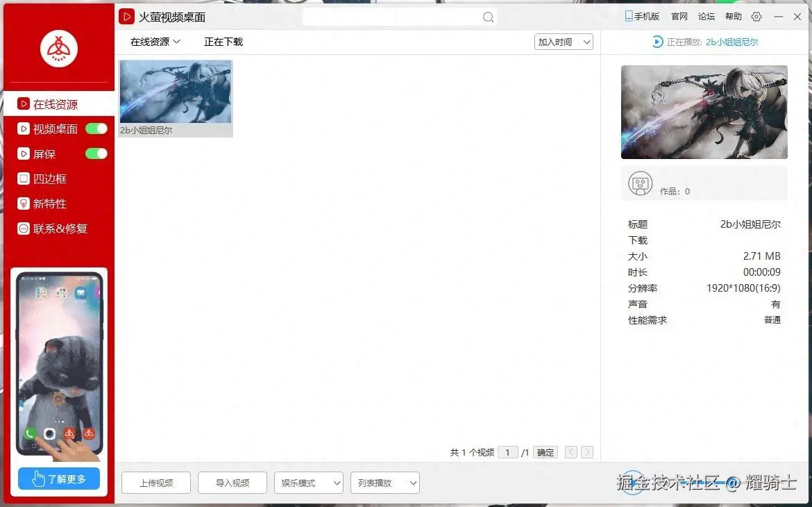Click the 2b小姐姐尼尔 caption under the thumbnail
Viewport: 812px width, 507px height.
coord(146,130)
